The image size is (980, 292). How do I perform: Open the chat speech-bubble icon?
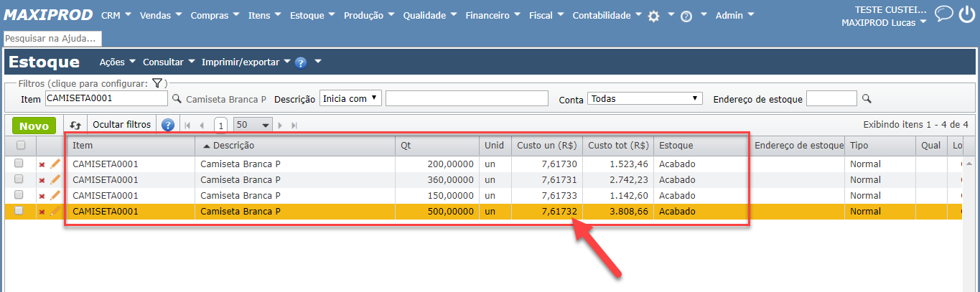(944, 14)
